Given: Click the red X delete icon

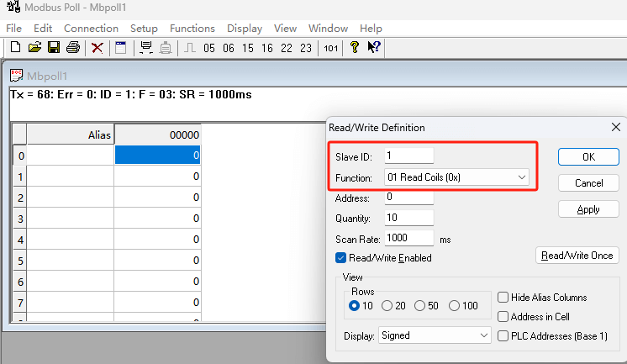Looking at the screenshot, I should (97, 48).
